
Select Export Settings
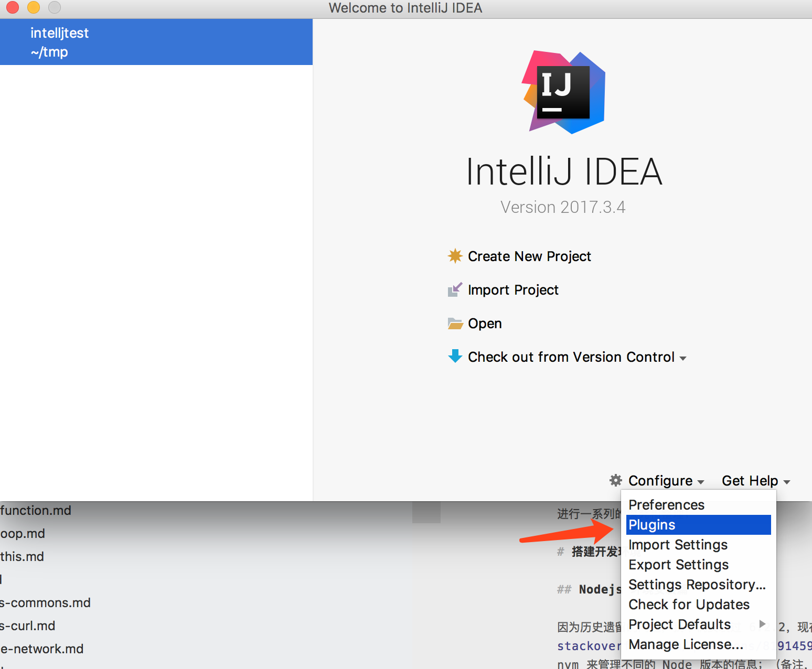click(x=678, y=564)
